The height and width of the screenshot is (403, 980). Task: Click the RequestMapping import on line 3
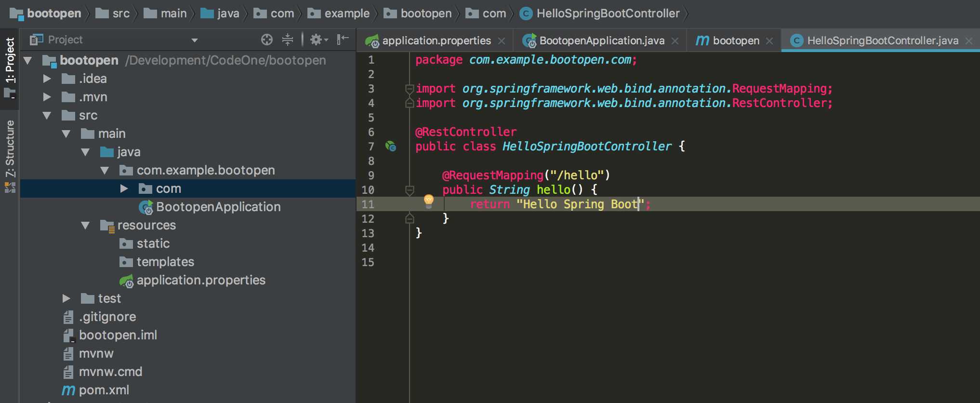click(x=624, y=89)
